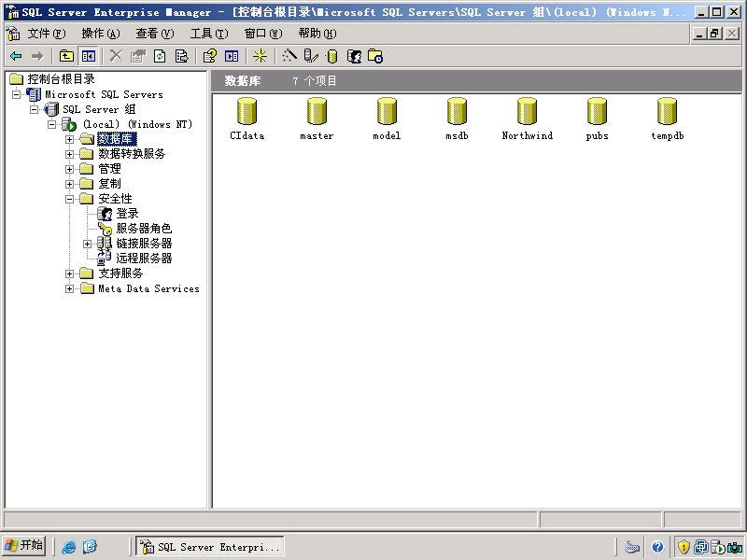The width and height of the screenshot is (747, 560).
Task: Click the Up One Level folder icon
Action: tap(66, 56)
